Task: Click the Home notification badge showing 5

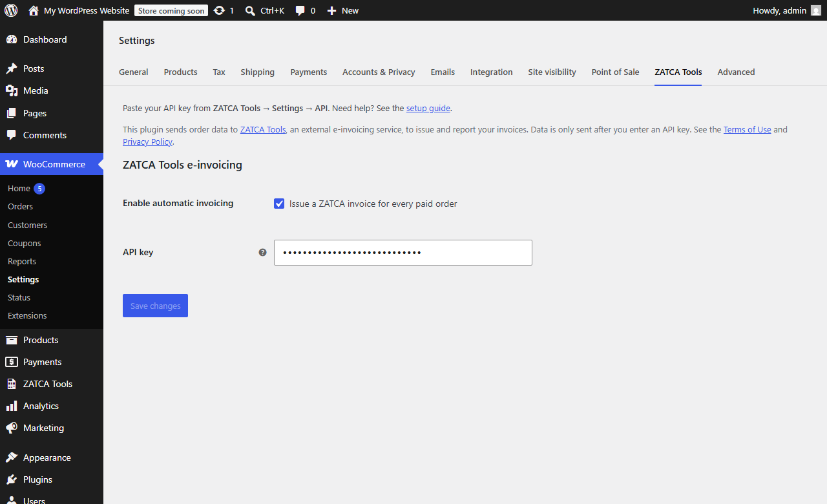Action: tap(39, 189)
